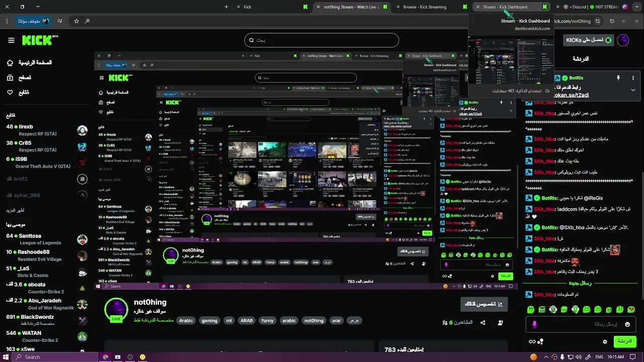This screenshot has width=644, height=362.
Task: Click تخصيص قناتك customize channel button
Action: tap(484, 304)
